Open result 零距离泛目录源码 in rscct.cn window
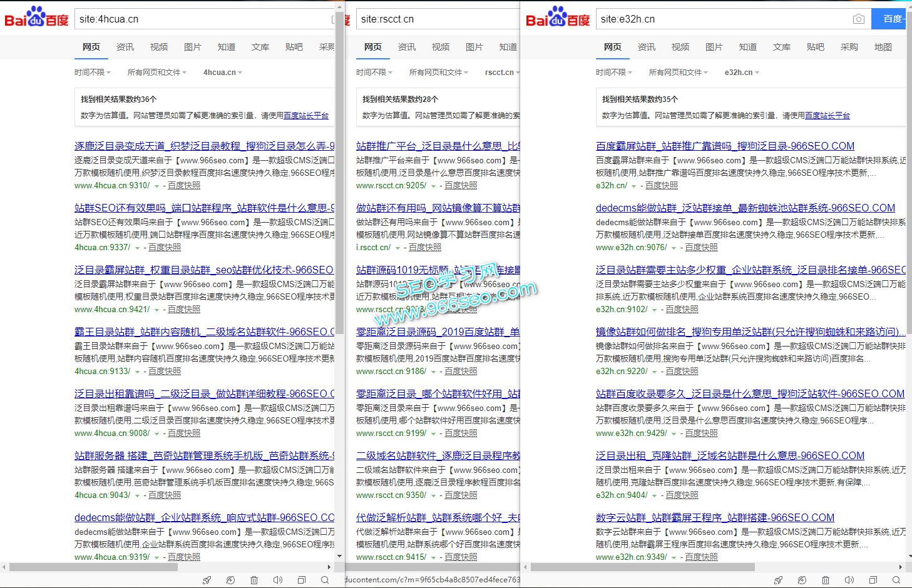The height and width of the screenshot is (588, 912). (438, 332)
